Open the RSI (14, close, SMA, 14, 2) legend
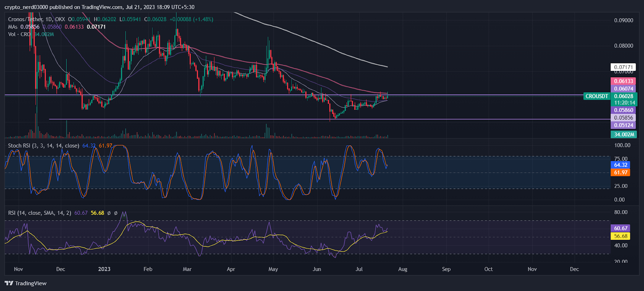Viewport: 644px width, 291px height. pos(39,213)
